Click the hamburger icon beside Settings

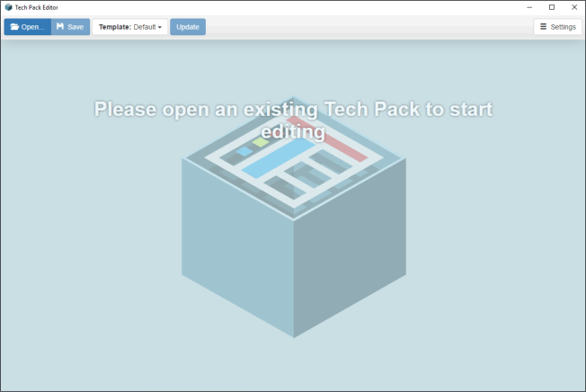[x=543, y=27]
